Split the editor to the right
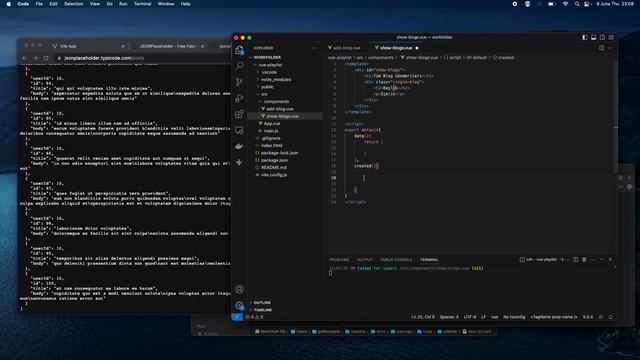 click(602, 48)
